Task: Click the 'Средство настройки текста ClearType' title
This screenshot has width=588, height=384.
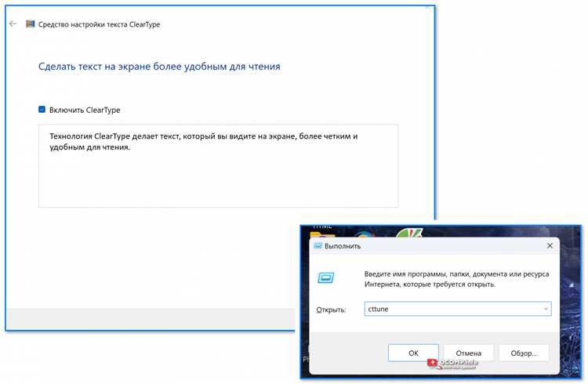Action: 99,24
